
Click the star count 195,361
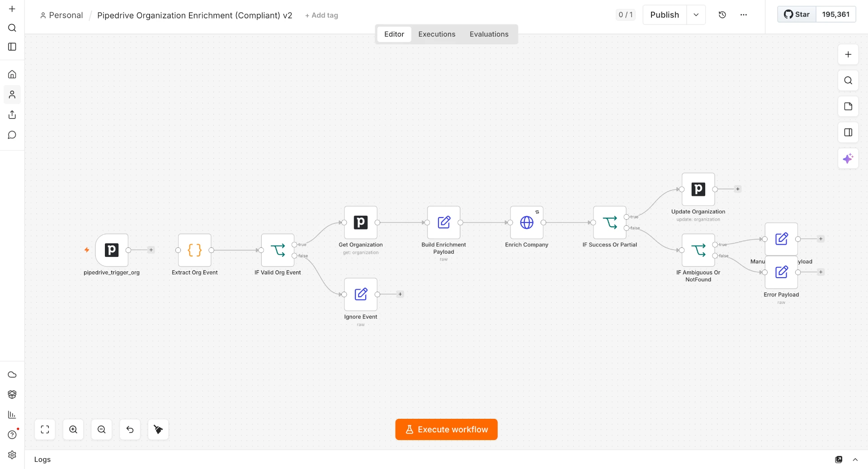pyautogui.click(x=836, y=14)
